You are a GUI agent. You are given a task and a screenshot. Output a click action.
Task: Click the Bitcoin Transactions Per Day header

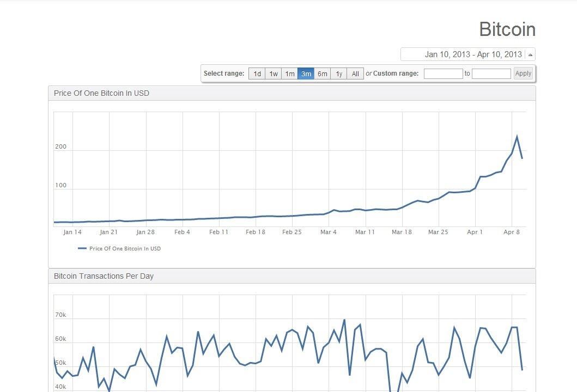click(x=102, y=276)
